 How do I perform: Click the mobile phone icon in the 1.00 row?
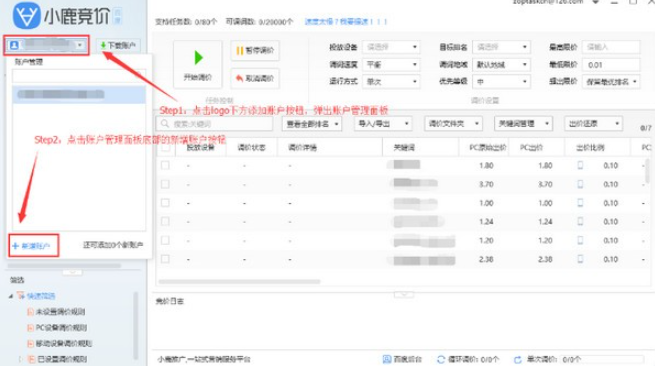[580, 203]
